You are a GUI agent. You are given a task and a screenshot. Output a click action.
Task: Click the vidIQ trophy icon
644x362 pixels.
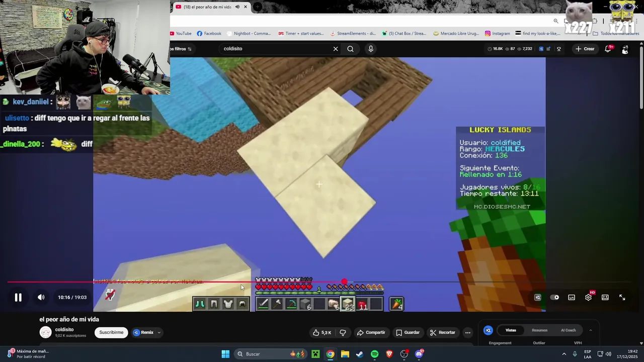point(558,49)
